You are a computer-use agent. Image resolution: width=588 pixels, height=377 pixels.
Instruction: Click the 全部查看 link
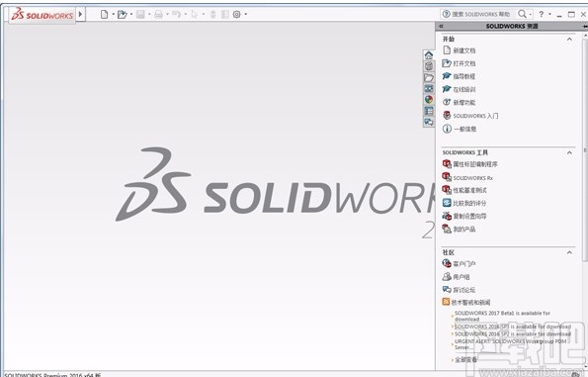pos(466,360)
